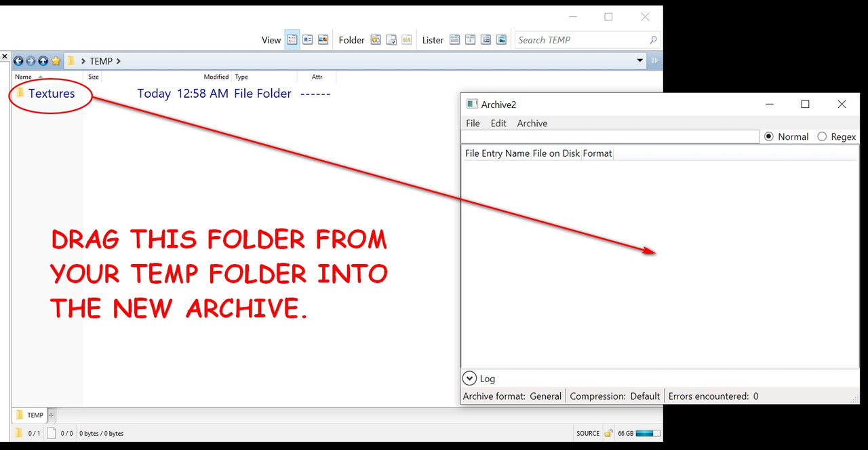This screenshot has height=450, width=868.
Task: Click the first Lister layout icon
Action: point(455,40)
